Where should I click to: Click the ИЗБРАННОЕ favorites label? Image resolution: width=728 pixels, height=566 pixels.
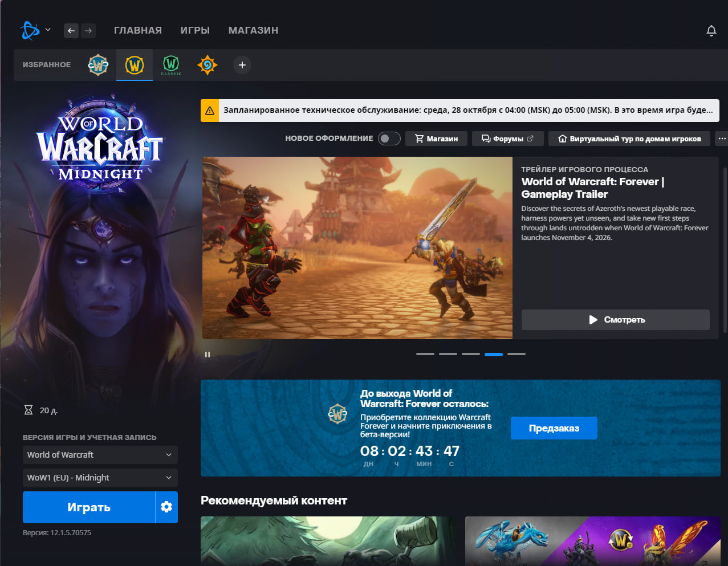point(47,65)
